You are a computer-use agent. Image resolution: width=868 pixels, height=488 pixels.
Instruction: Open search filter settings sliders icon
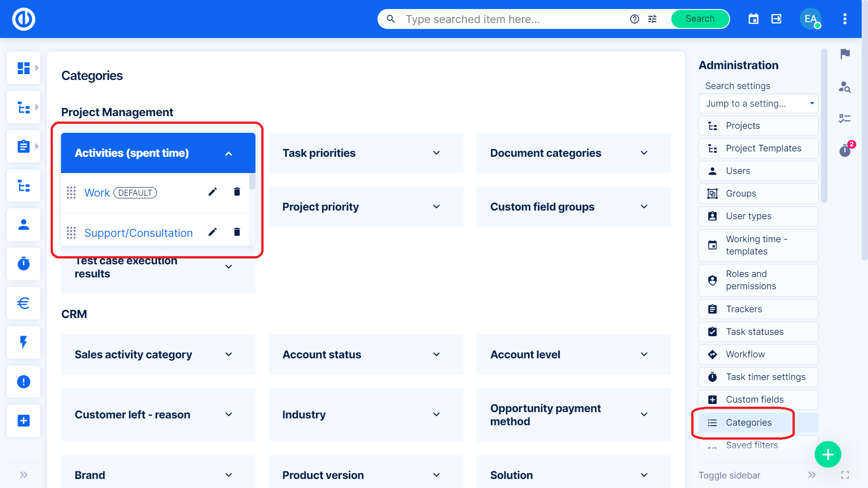[652, 19]
